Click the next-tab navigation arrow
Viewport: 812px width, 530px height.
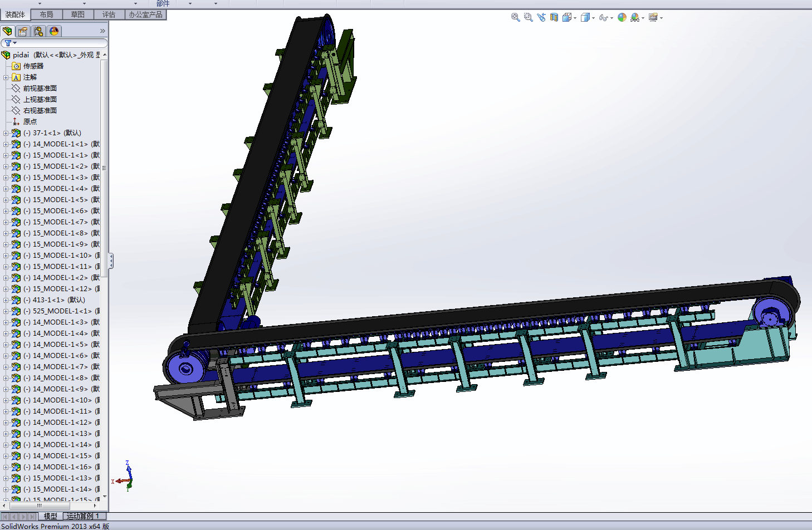coord(24,517)
